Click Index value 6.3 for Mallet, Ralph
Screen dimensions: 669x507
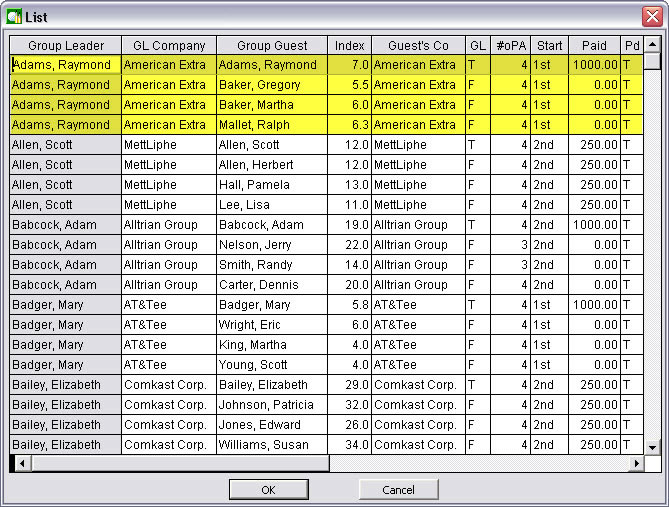[x=349, y=125]
